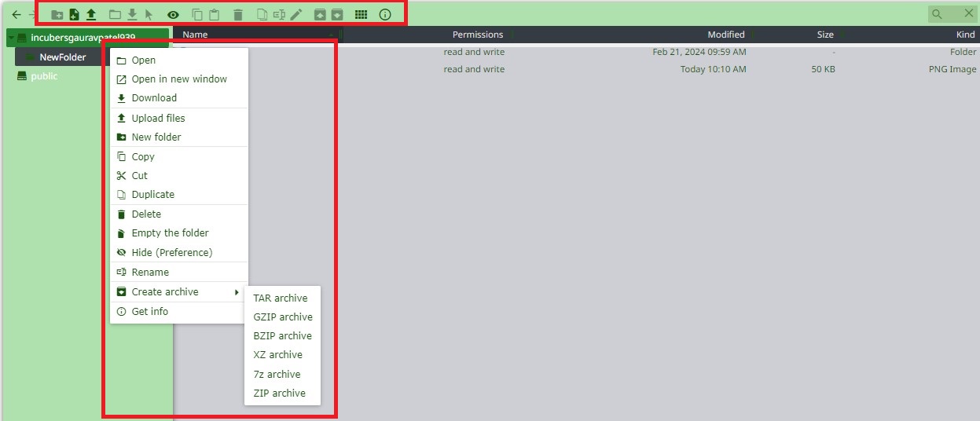The image size is (980, 421).
Task: Pick XZ archive from submenu
Action: tap(283, 354)
